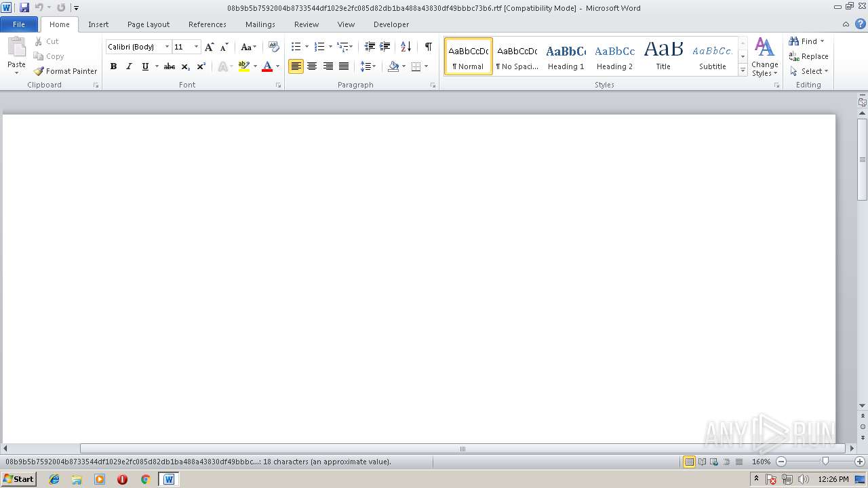Click the Line Spacing icon

pos(365,66)
